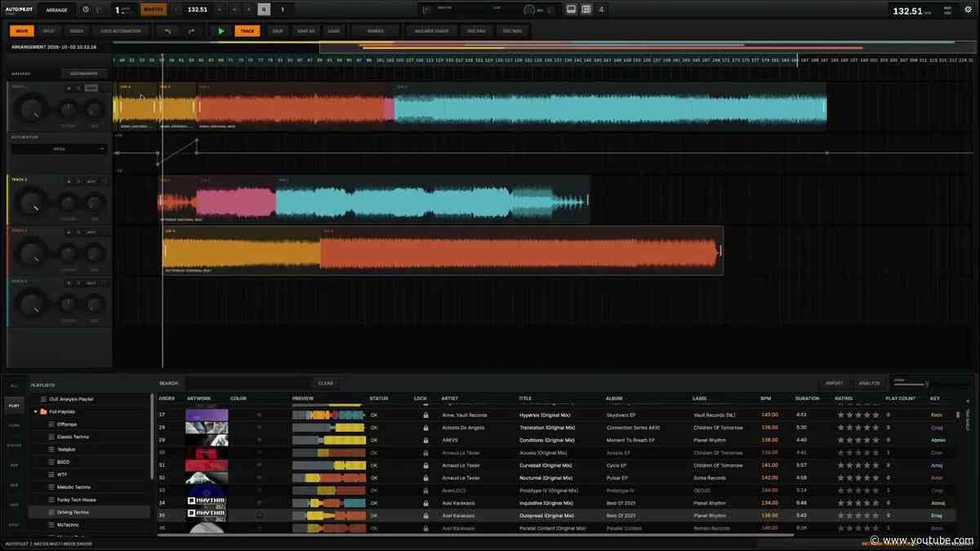The height and width of the screenshot is (551, 980).
Task: Toggle Lock Automation
Action: [x=121, y=31]
